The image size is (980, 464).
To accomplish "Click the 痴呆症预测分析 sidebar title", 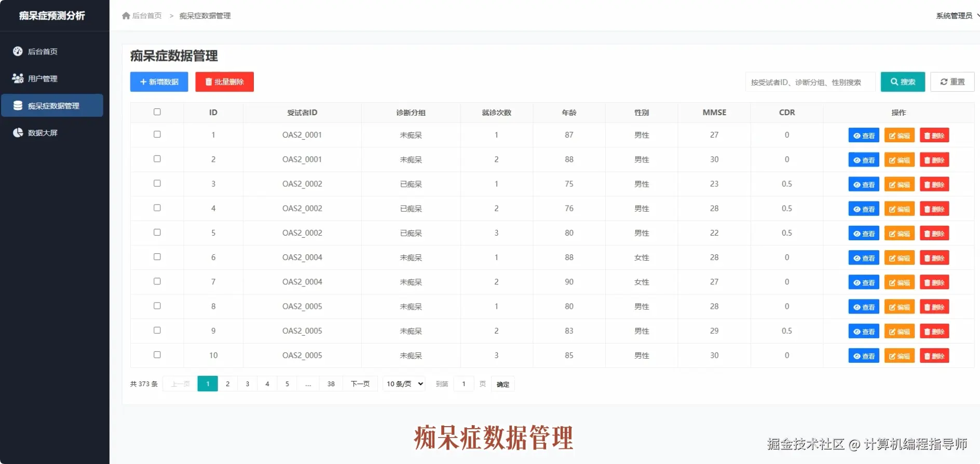I will (52, 16).
